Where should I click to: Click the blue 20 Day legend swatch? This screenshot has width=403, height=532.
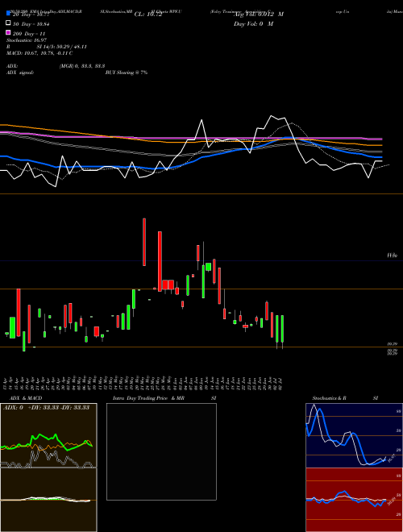pyautogui.click(x=8, y=14)
